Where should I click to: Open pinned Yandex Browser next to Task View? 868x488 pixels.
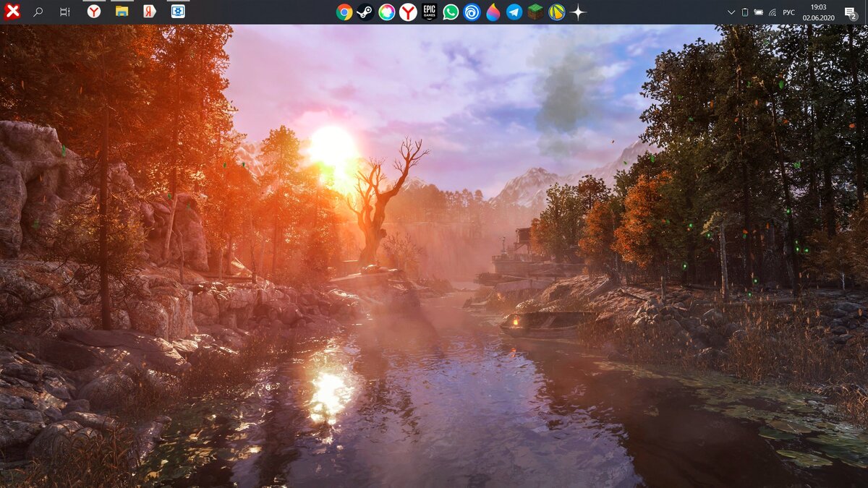click(94, 12)
